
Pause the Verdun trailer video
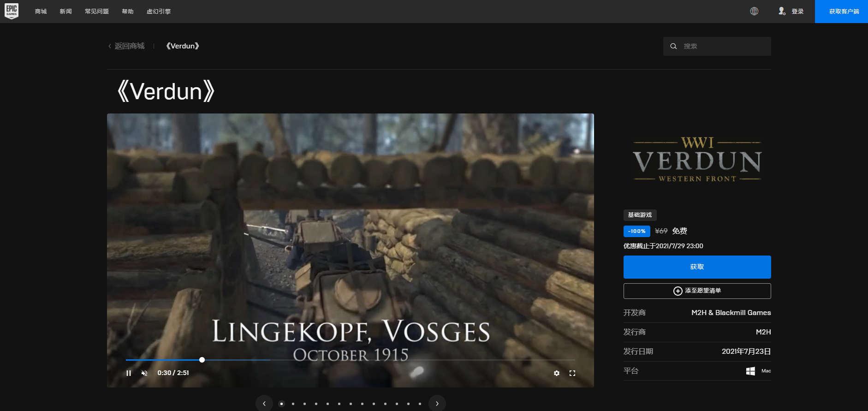pyautogui.click(x=129, y=373)
